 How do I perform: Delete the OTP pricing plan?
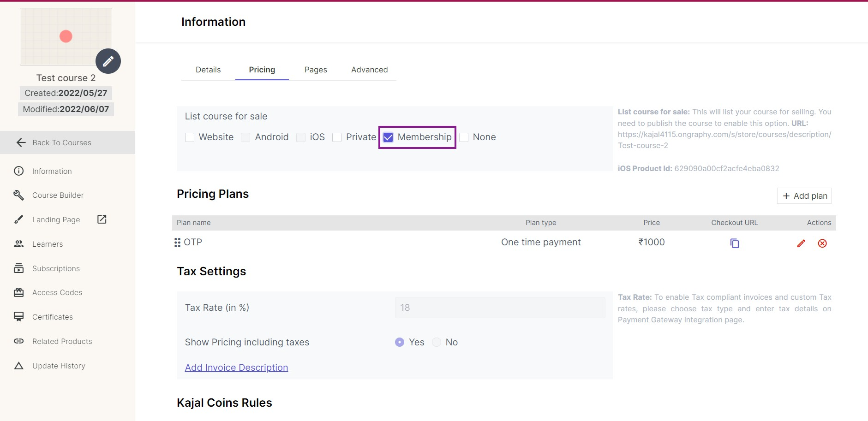point(822,243)
